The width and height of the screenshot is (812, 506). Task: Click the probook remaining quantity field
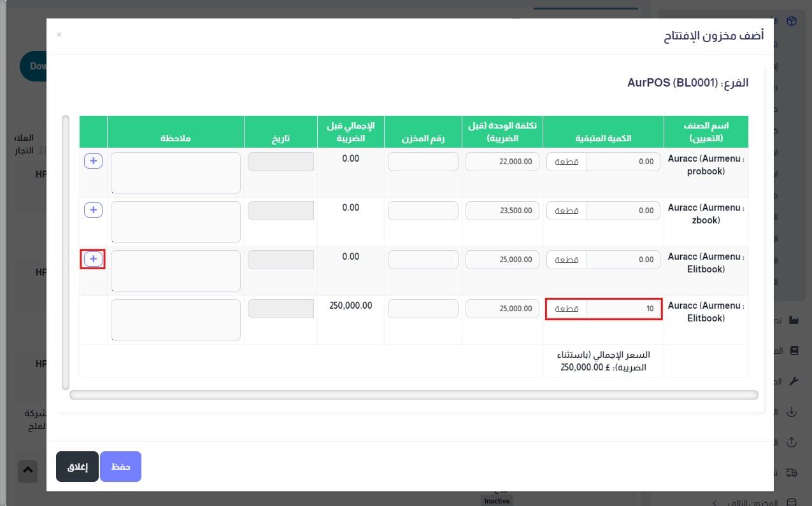pyautogui.click(x=623, y=162)
